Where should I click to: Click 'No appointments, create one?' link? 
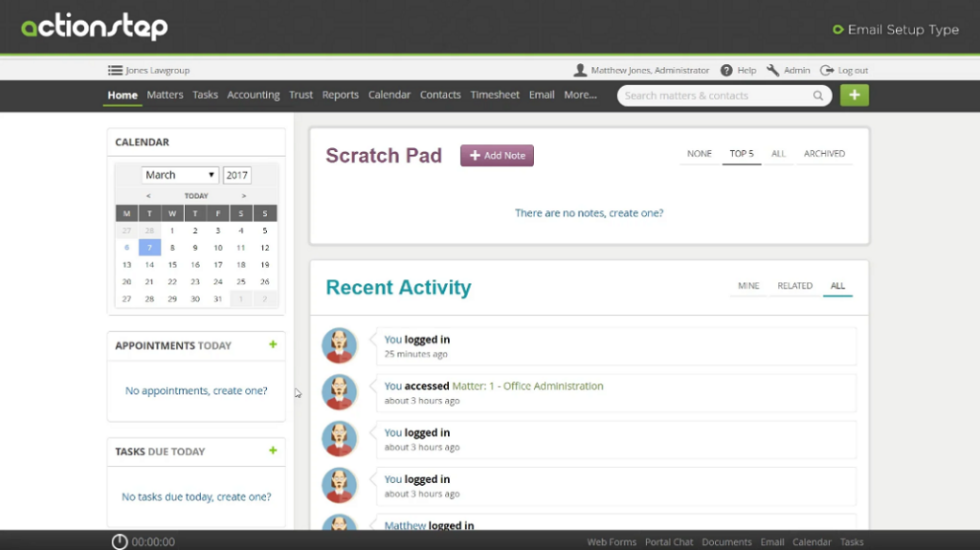pos(196,390)
